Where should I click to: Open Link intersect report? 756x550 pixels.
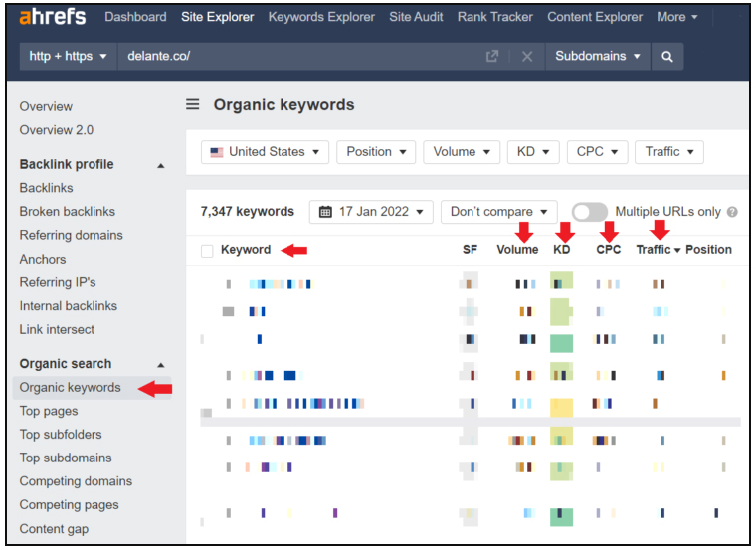click(x=57, y=330)
